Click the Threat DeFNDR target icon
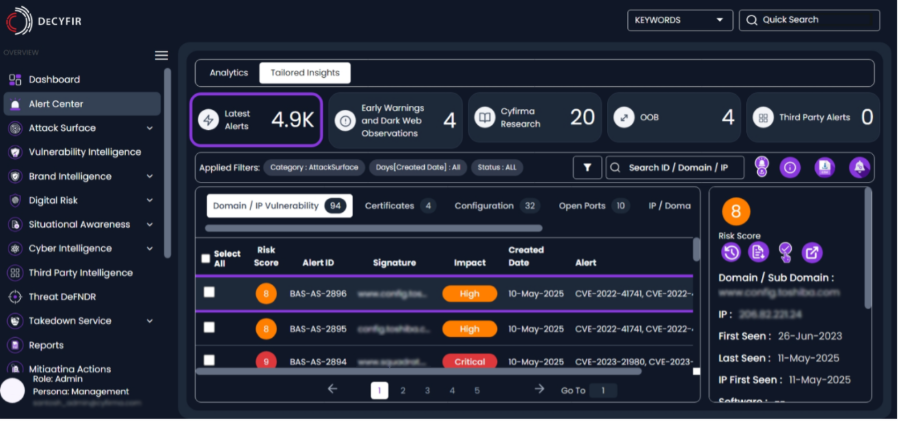Screen dimensions: 901x421 point(16,297)
